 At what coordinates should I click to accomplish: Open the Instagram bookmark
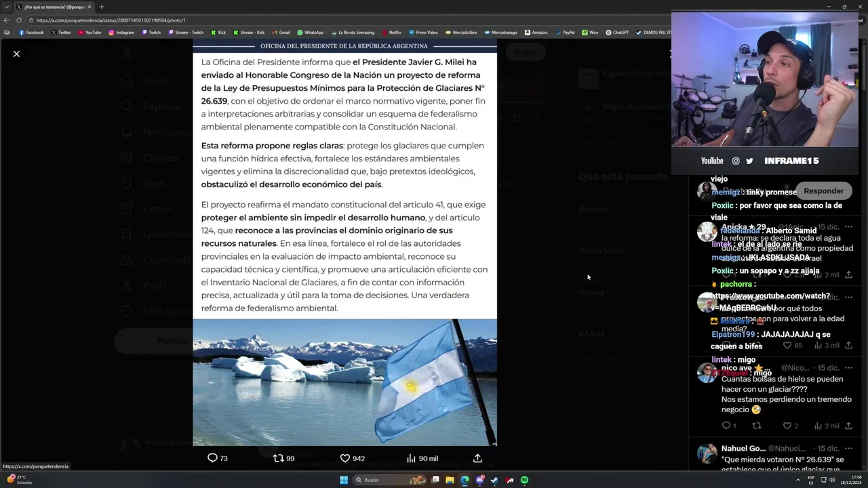click(121, 33)
